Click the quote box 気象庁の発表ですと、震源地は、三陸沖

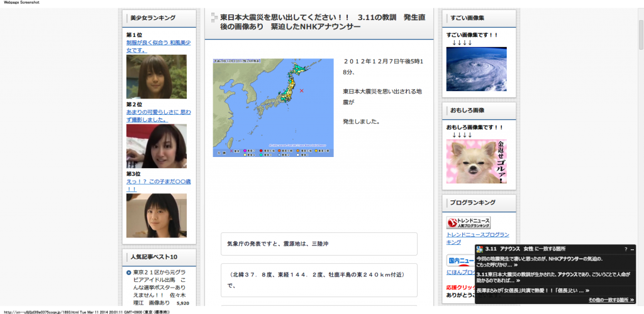319,244
